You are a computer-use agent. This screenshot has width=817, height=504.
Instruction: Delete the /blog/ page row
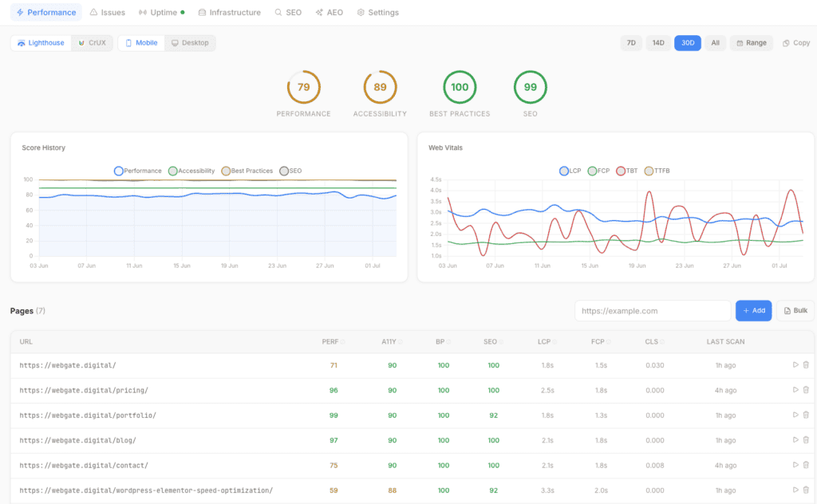click(806, 440)
